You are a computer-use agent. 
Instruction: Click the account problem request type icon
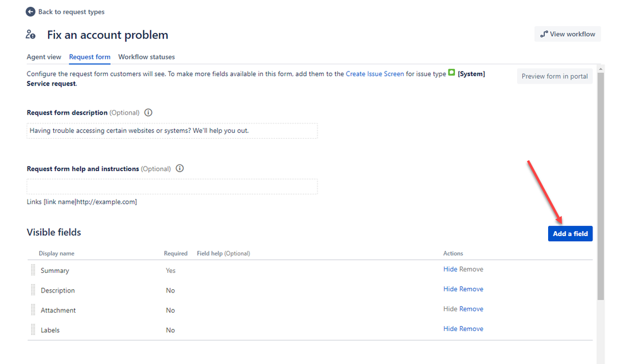point(30,35)
